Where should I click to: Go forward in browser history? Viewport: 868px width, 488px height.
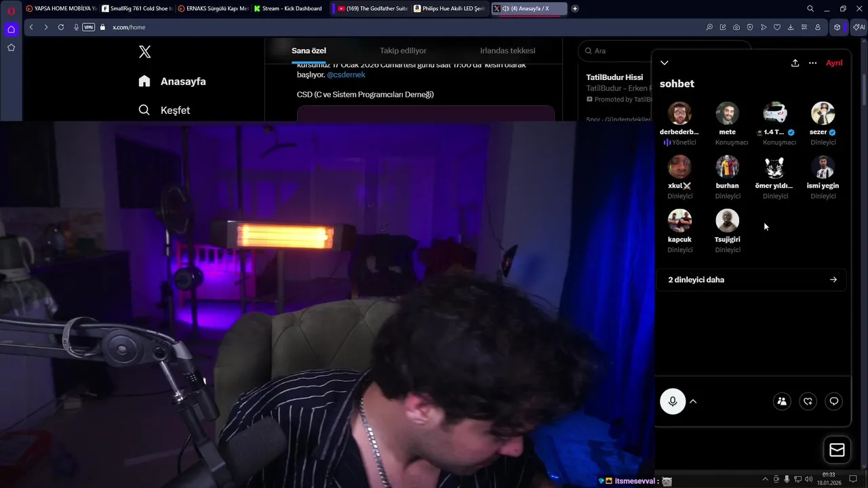pos(46,27)
